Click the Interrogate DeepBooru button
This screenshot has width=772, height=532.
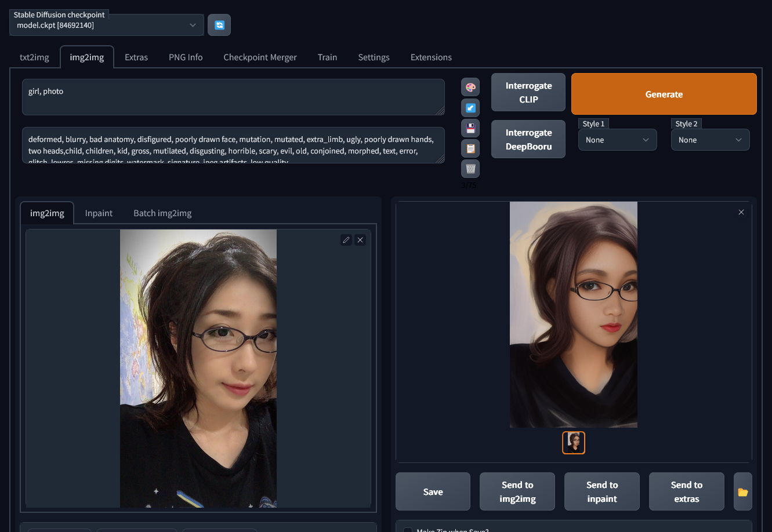click(x=528, y=140)
